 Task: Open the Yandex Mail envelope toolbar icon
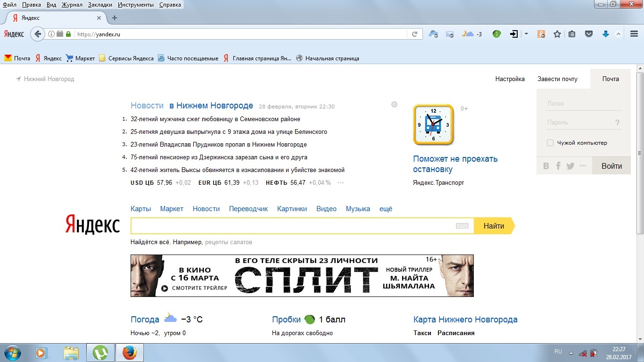(449, 34)
